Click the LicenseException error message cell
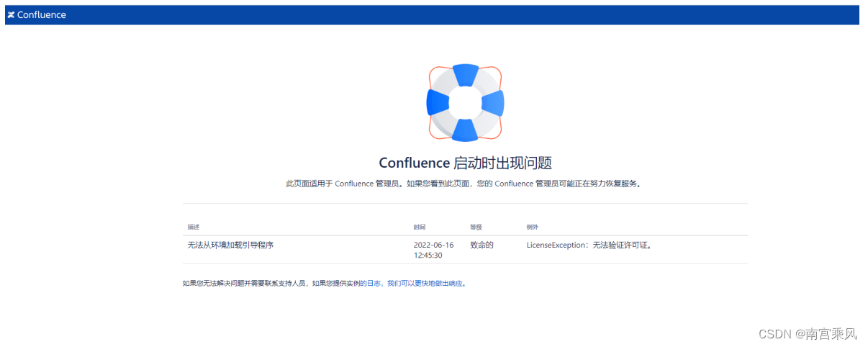The image size is (868, 347). [589, 245]
